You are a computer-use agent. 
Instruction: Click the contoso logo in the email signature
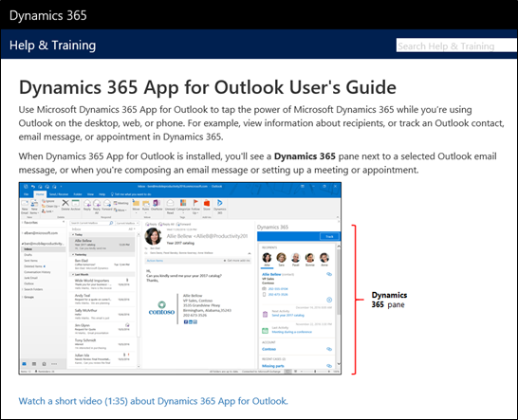pos(161,308)
